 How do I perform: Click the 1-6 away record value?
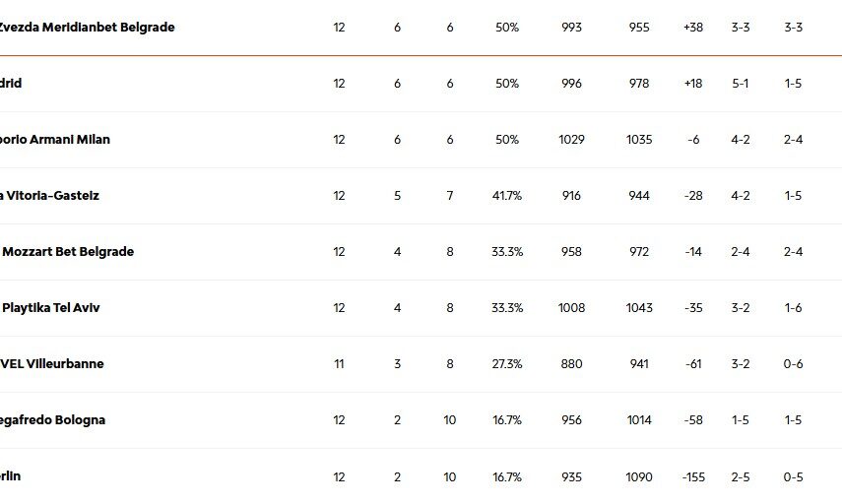[x=793, y=308]
